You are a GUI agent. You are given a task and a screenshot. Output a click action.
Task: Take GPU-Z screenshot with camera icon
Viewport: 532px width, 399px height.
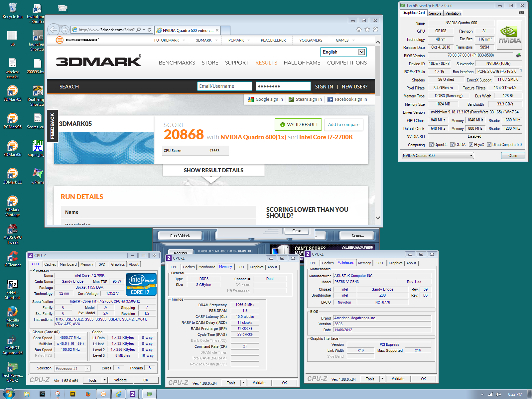[521, 13]
